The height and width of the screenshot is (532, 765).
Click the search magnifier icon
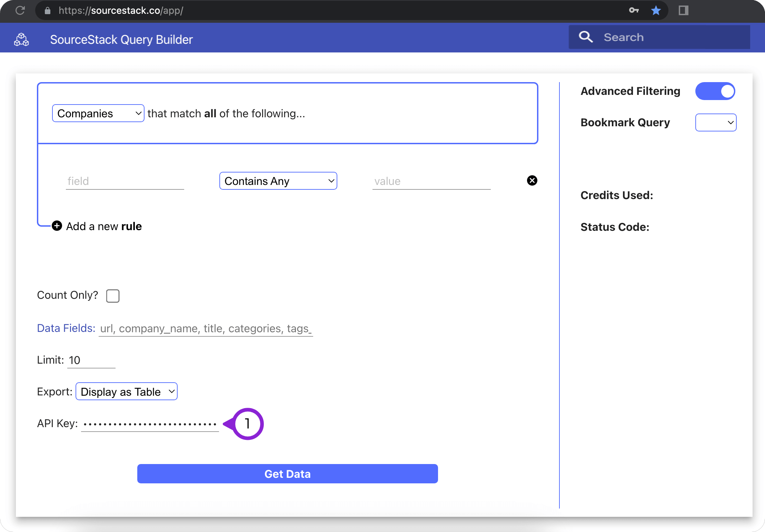pyautogui.click(x=586, y=37)
